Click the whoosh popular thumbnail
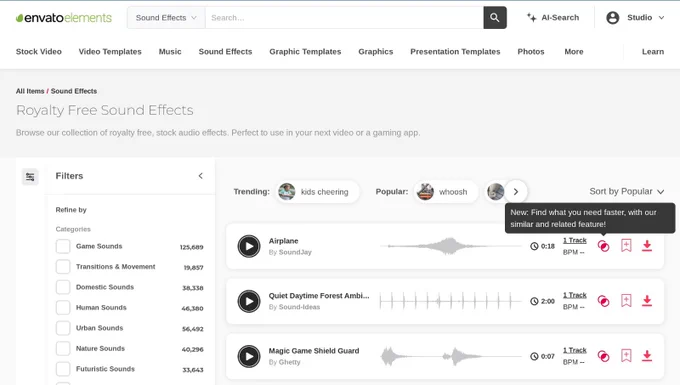 tap(425, 192)
